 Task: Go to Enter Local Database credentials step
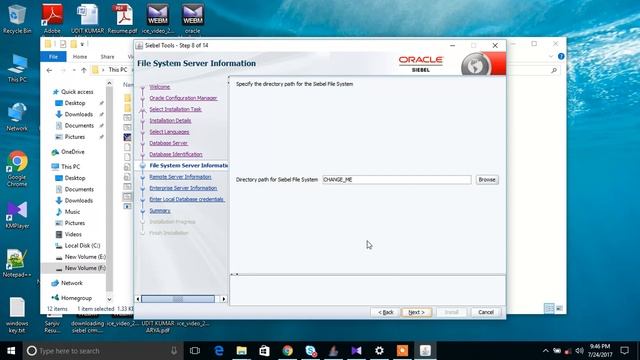tap(187, 199)
